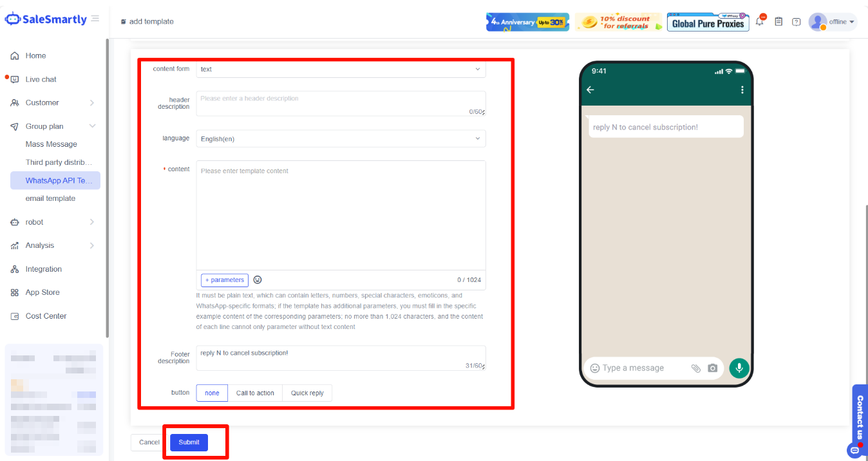Open App Store page

tap(42, 292)
